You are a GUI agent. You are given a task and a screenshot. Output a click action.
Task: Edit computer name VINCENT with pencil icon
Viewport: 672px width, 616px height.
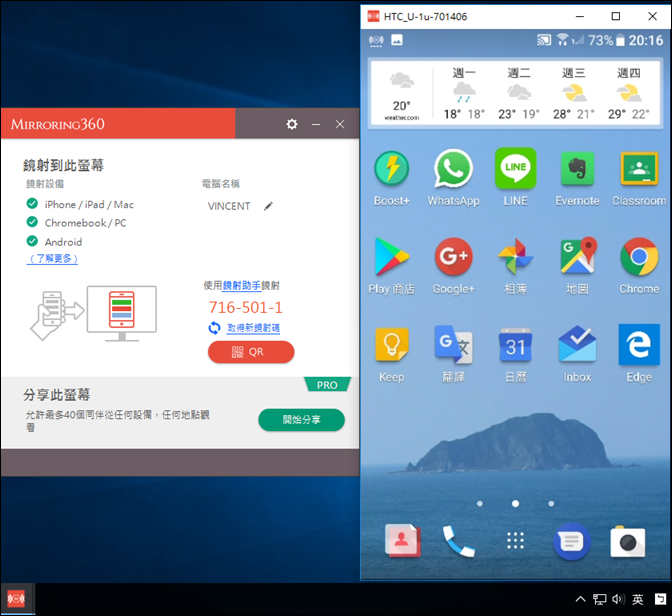(x=268, y=206)
